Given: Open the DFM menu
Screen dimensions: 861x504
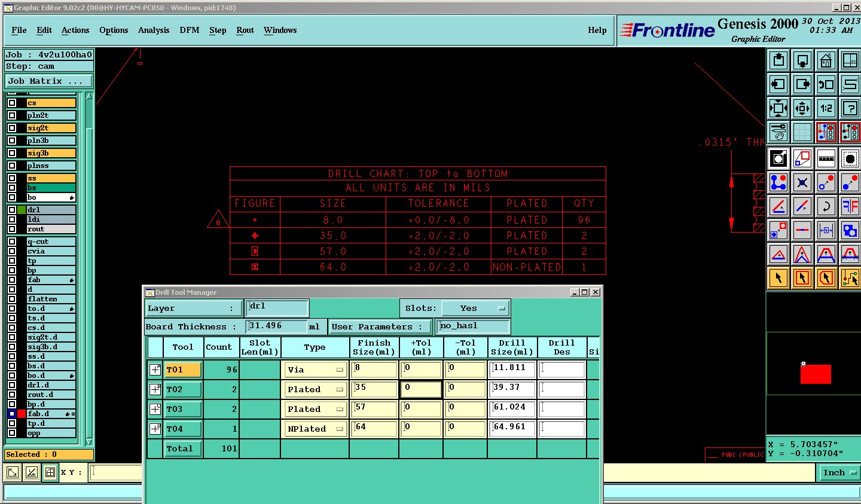Looking at the screenshot, I should pyautogui.click(x=190, y=30).
